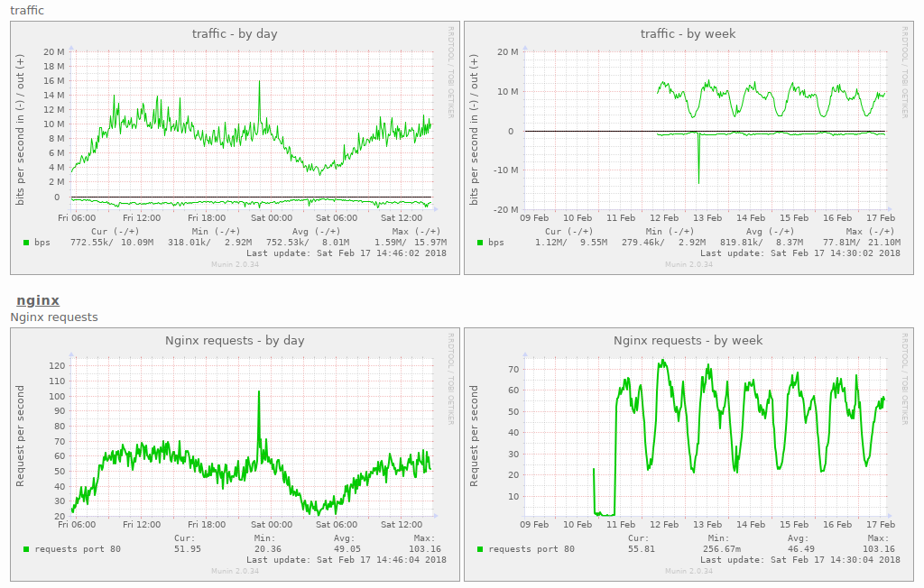Click 'bps' legend label in traffic by day
The image size is (924, 588).
[x=42, y=243]
